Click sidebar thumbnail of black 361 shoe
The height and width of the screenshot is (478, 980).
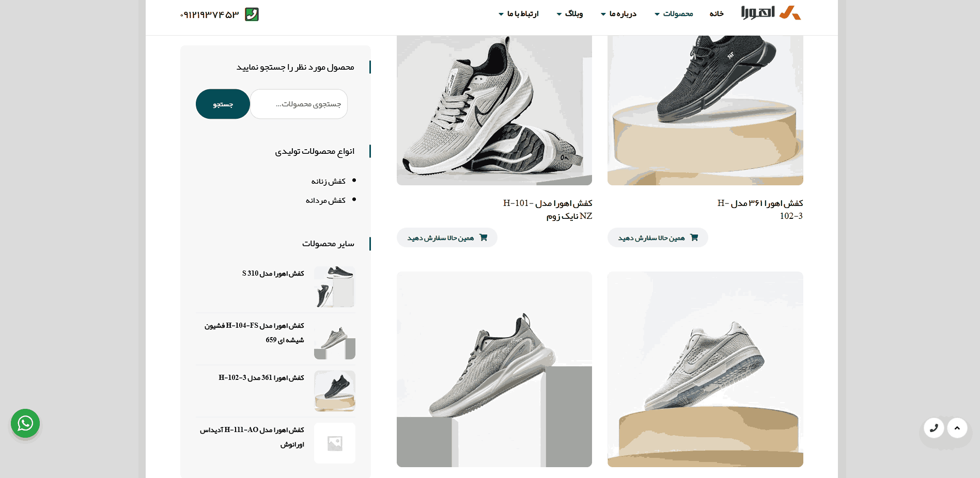pyautogui.click(x=335, y=391)
